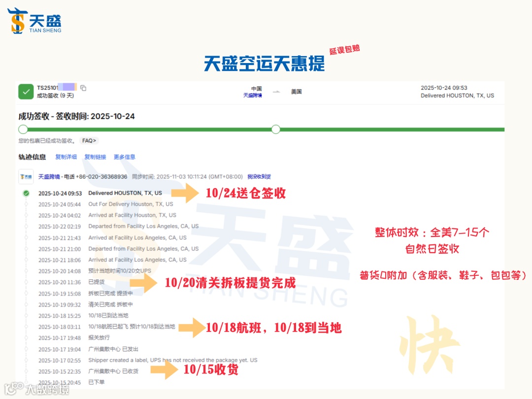Click 复制详细 link
The width and height of the screenshot is (532, 399).
coord(66,157)
